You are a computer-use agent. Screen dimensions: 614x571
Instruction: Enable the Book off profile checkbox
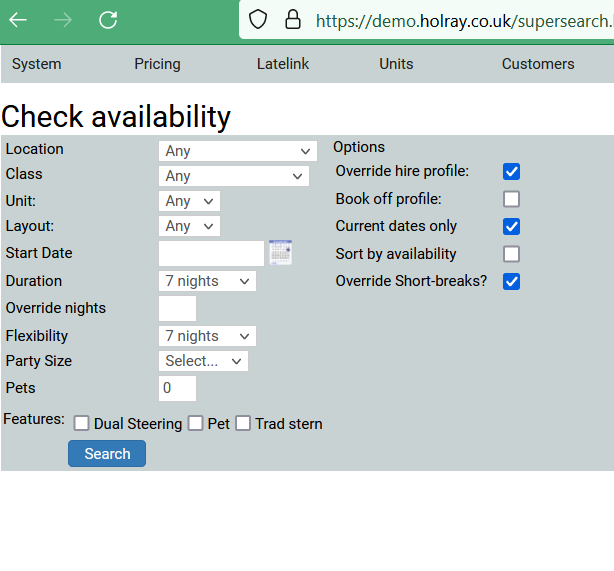pyautogui.click(x=511, y=199)
